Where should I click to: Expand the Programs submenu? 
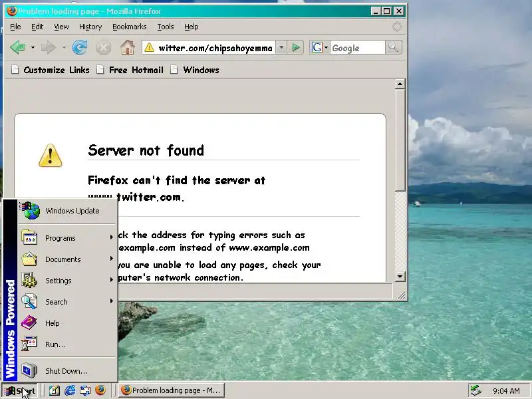click(x=68, y=238)
